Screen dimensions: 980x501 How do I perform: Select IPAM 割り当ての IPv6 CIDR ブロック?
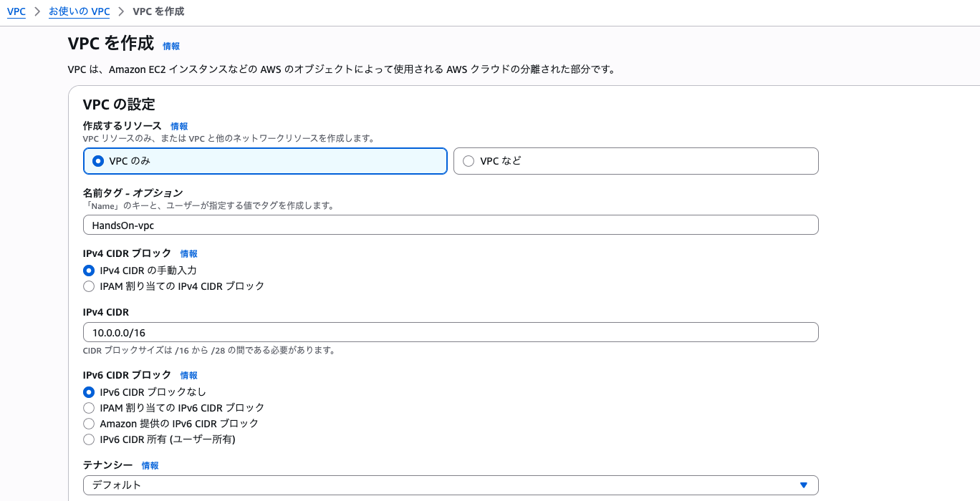(x=89, y=408)
